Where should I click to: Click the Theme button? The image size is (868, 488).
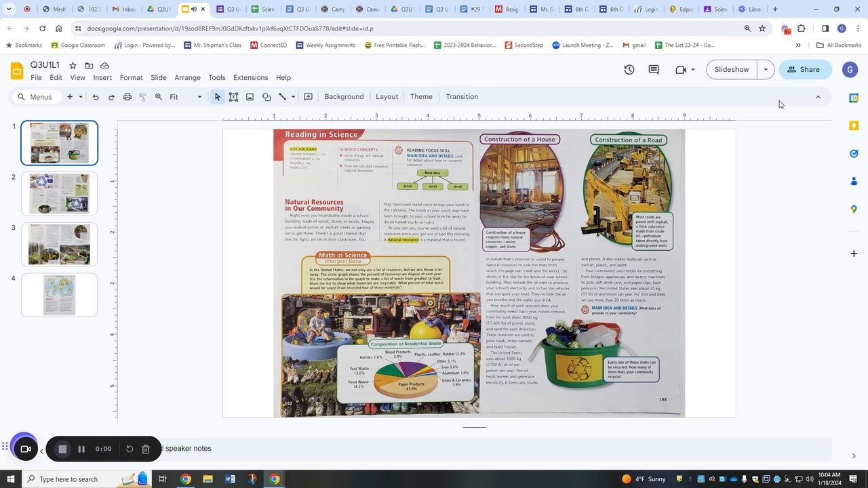[x=421, y=97]
